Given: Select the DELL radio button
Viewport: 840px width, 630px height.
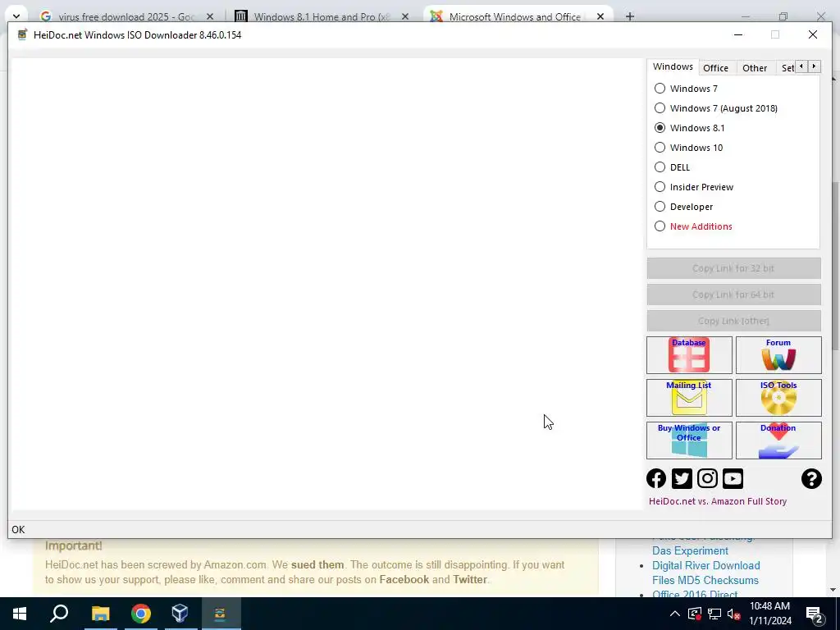Looking at the screenshot, I should tap(660, 167).
